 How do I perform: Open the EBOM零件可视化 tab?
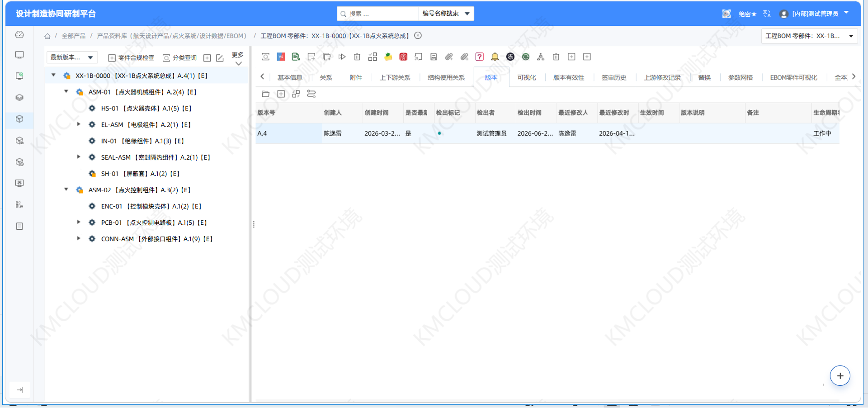coord(794,77)
